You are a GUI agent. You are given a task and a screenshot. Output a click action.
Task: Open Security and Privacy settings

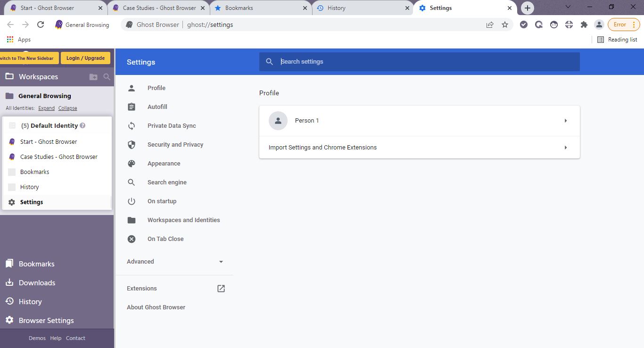[x=174, y=145]
